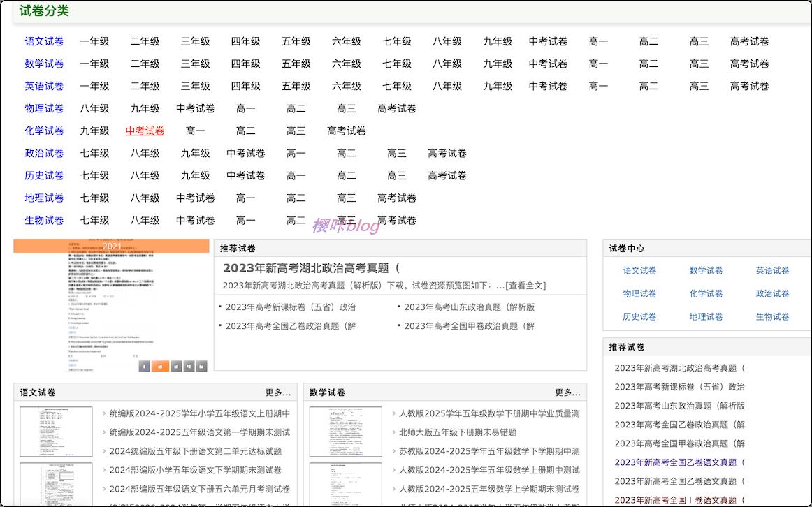The image size is (812, 507).
Task: Select 四年级 in 英语试卷 row
Action: point(245,86)
